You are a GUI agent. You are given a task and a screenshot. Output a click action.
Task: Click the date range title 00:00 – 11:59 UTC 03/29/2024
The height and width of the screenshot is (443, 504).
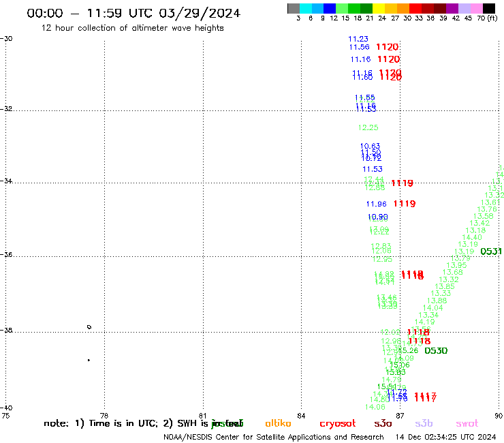tap(133, 13)
